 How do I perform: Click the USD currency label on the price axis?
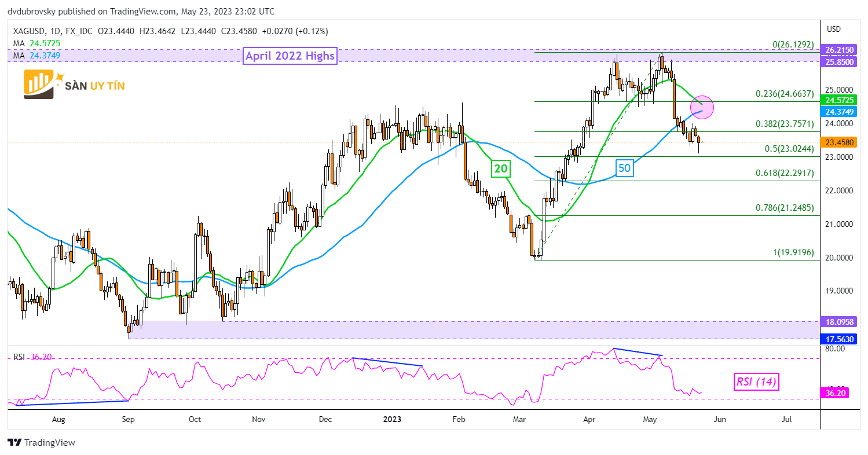pyautogui.click(x=834, y=29)
